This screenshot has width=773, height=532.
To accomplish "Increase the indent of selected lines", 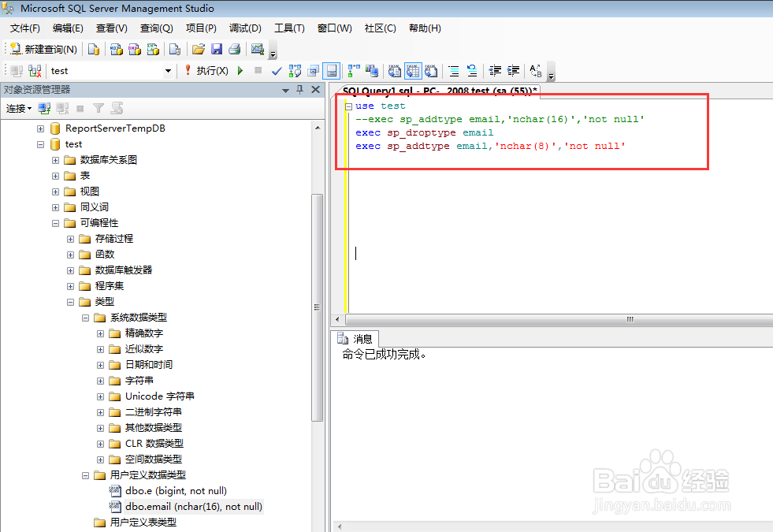I will coord(513,71).
